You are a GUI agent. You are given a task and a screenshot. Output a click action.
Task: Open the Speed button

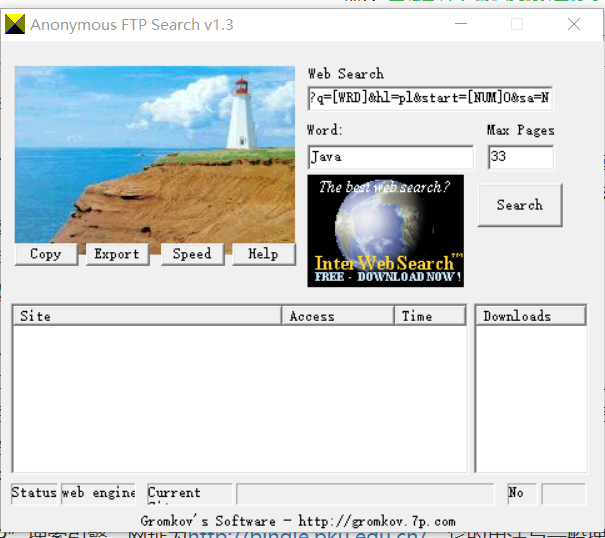[x=192, y=254]
